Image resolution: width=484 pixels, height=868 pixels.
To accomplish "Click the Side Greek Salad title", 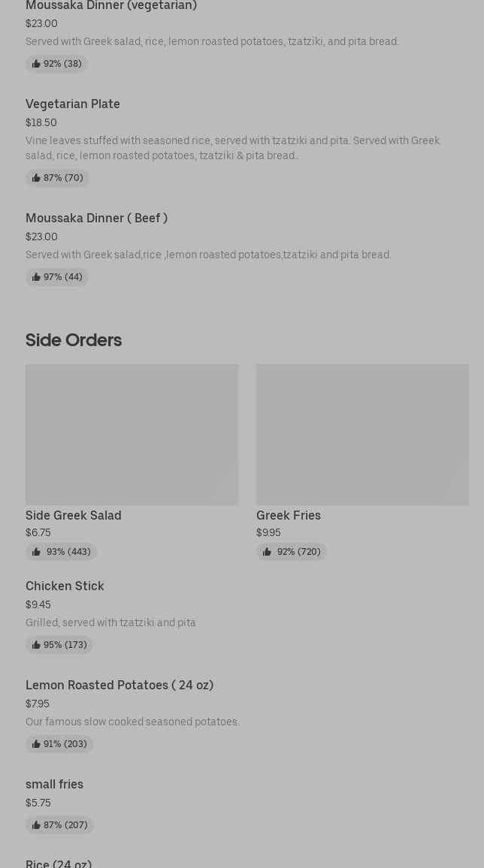I will tap(74, 516).
